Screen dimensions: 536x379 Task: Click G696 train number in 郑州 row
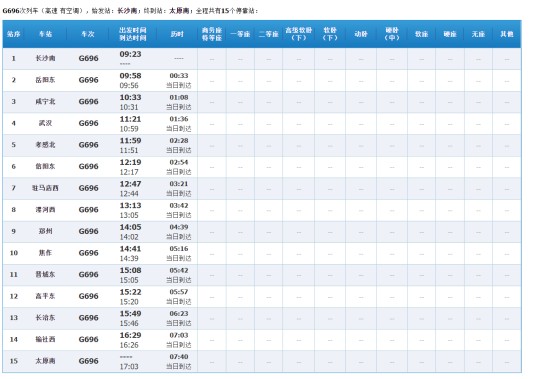click(x=89, y=231)
